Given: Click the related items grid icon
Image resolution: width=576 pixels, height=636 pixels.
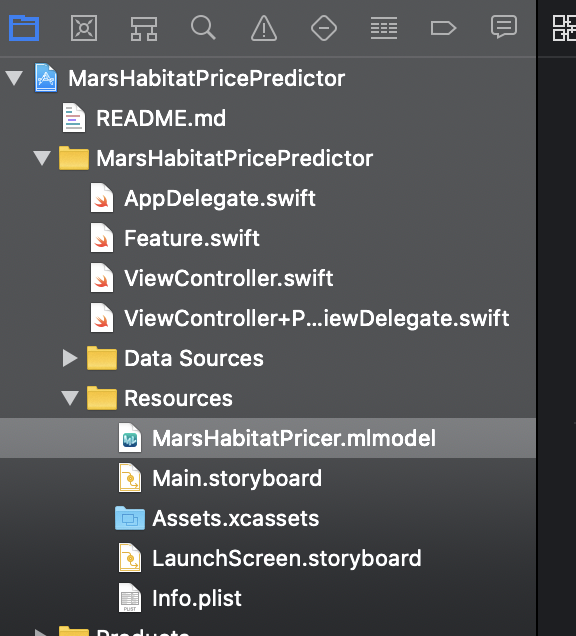Looking at the screenshot, I should pyautogui.click(x=564, y=28).
